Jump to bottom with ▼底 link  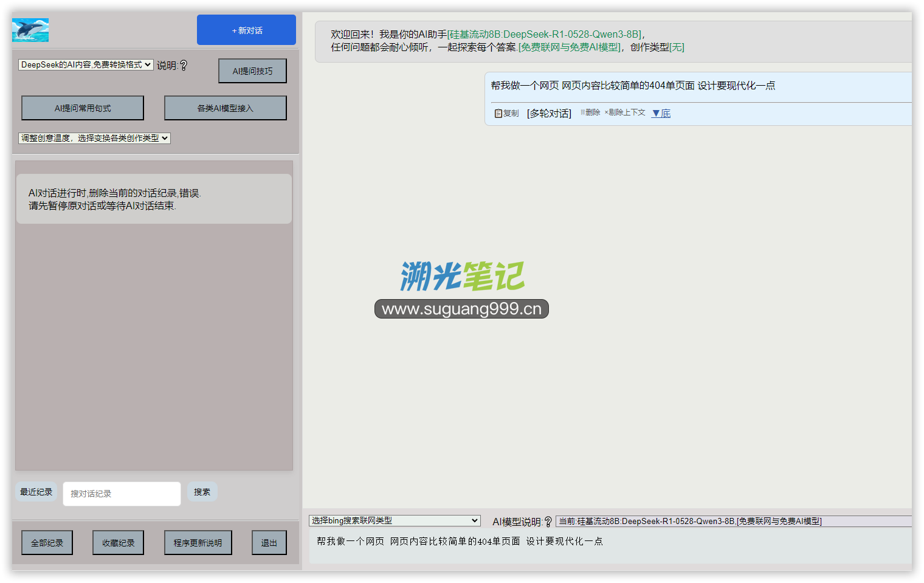coord(661,113)
